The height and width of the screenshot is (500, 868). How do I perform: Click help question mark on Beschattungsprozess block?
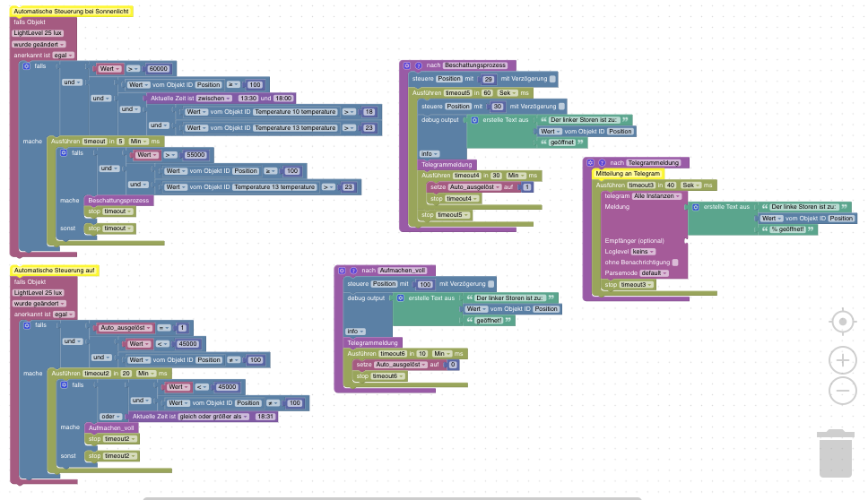point(419,65)
